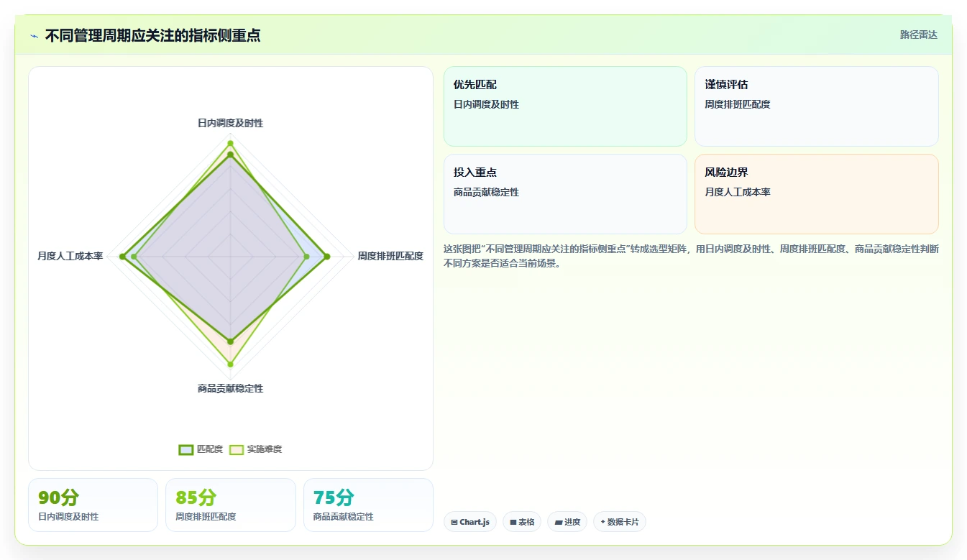Click 日内调度及时性 text in 优先匹配 card
967x560 pixels.
[x=486, y=104]
